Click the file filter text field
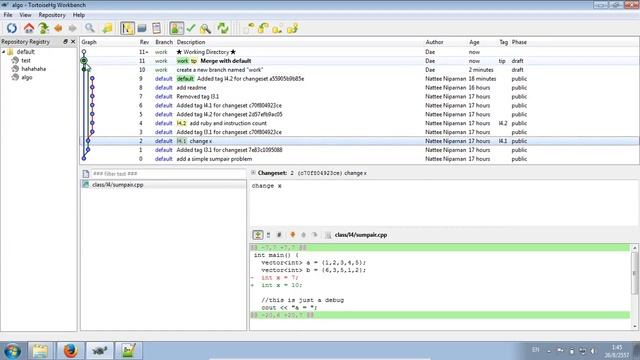The height and width of the screenshot is (360, 640). pyautogui.click(x=168, y=174)
